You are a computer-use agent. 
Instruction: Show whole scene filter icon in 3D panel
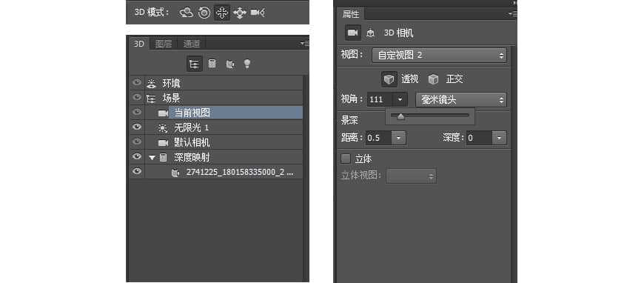(x=194, y=64)
